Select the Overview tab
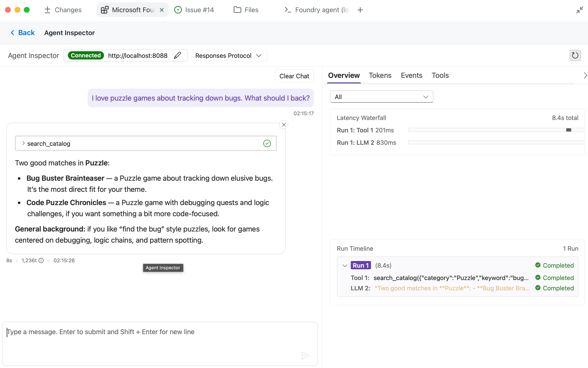The image size is (588, 368). [x=344, y=75]
